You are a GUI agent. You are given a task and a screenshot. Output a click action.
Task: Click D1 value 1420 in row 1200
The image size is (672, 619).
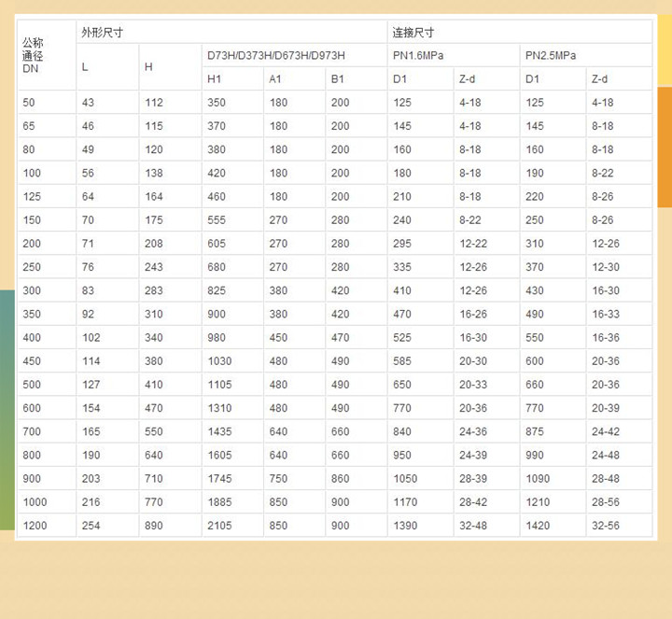pos(538,526)
